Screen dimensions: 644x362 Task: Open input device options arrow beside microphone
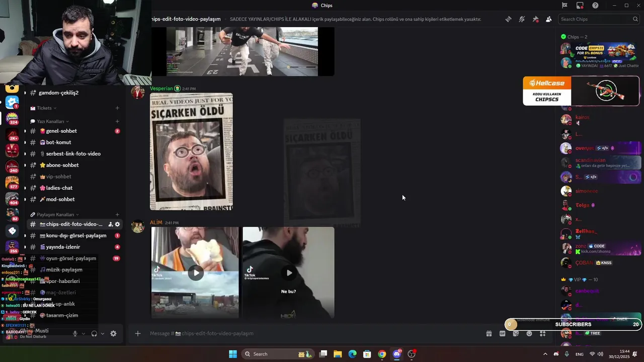84,333
